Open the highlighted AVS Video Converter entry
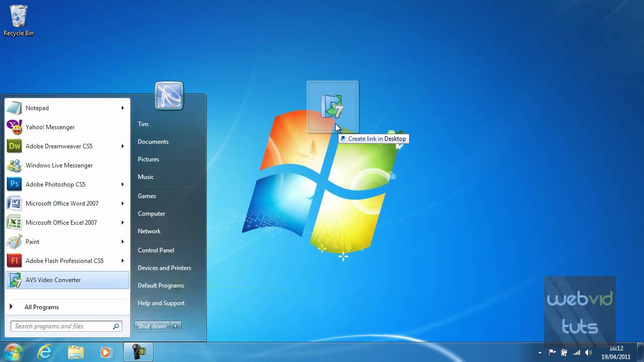 coord(53,280)
